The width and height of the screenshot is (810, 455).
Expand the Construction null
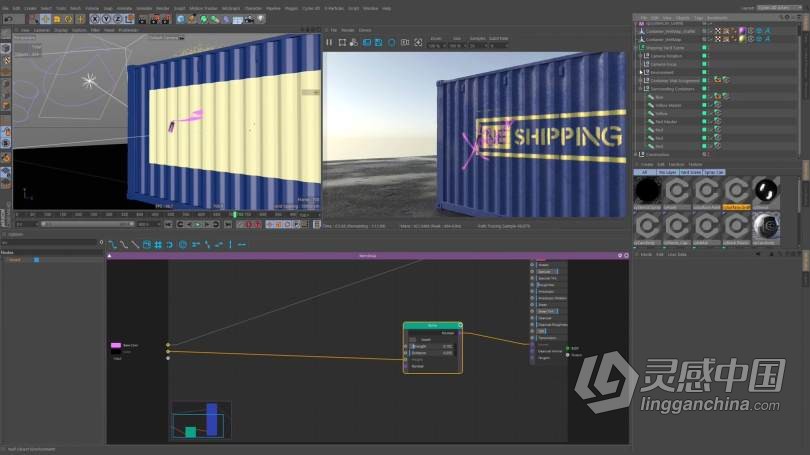636,154
